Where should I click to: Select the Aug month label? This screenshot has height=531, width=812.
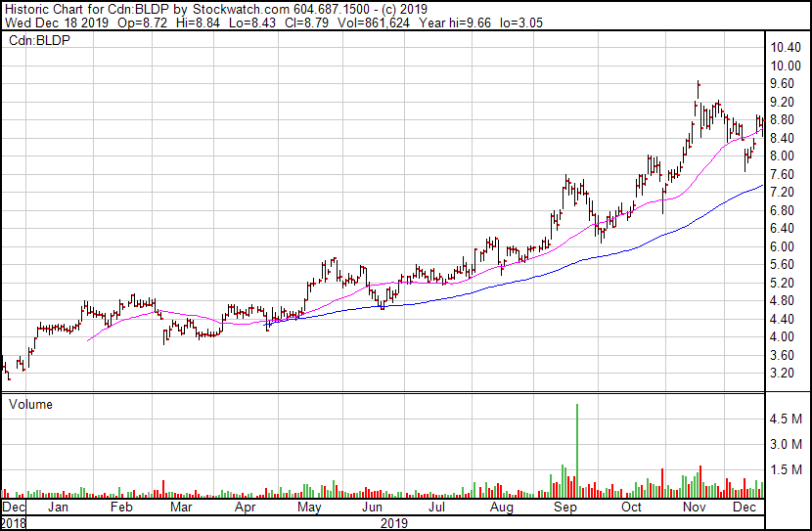point(502,508)
